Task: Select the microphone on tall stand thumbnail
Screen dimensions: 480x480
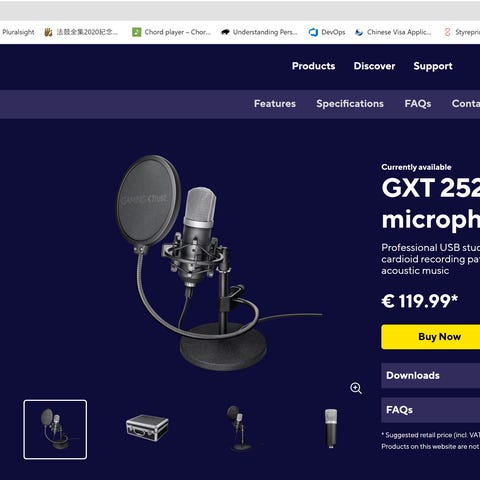Action: click(239, 429)
